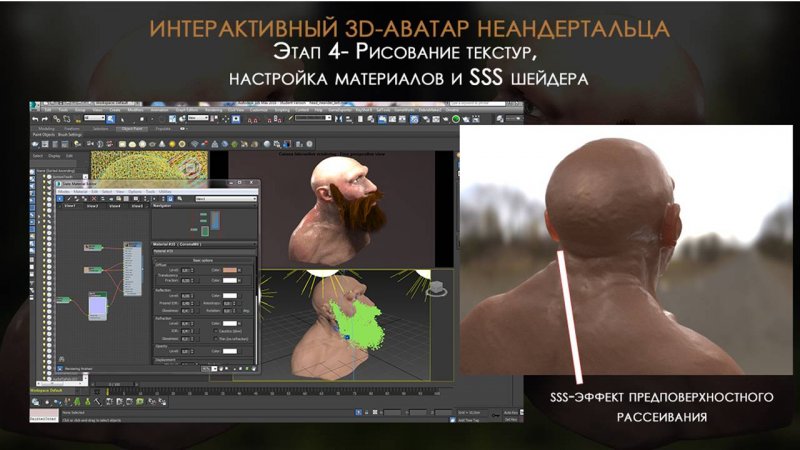Select the blue CoronaMtl node in node view
This screenshot has height=450, width=800.
point(133,269)
